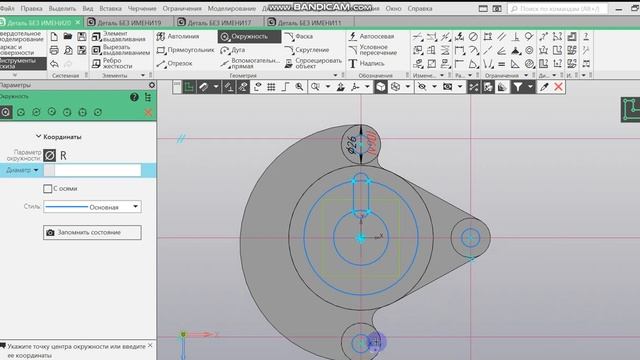This screenshot has height=360, width=640.
Task: Open the Справка menu
Action: tap(420, 9)
